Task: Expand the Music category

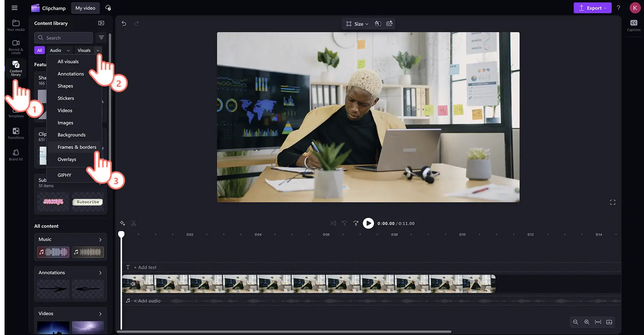Action: click(100, 240)
